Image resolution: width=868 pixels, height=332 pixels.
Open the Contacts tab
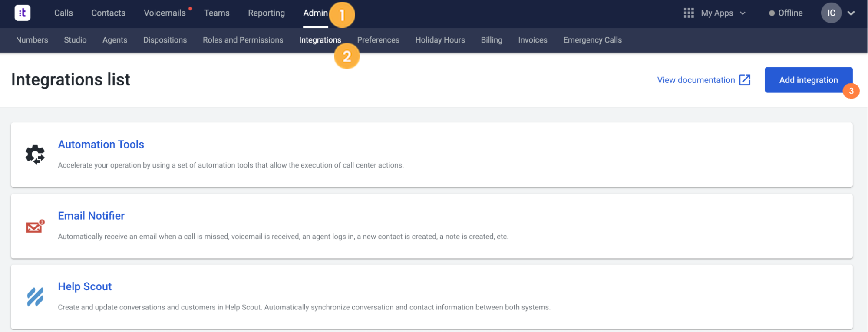108,13
